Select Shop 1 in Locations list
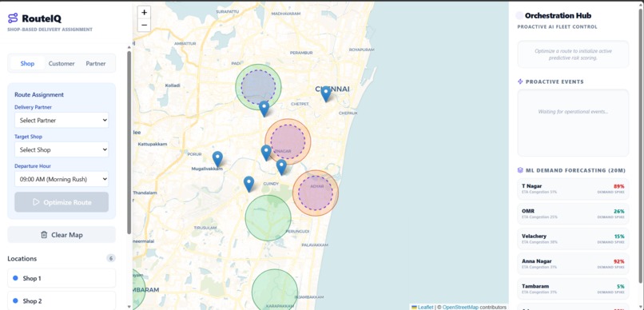 pos(62,278)
